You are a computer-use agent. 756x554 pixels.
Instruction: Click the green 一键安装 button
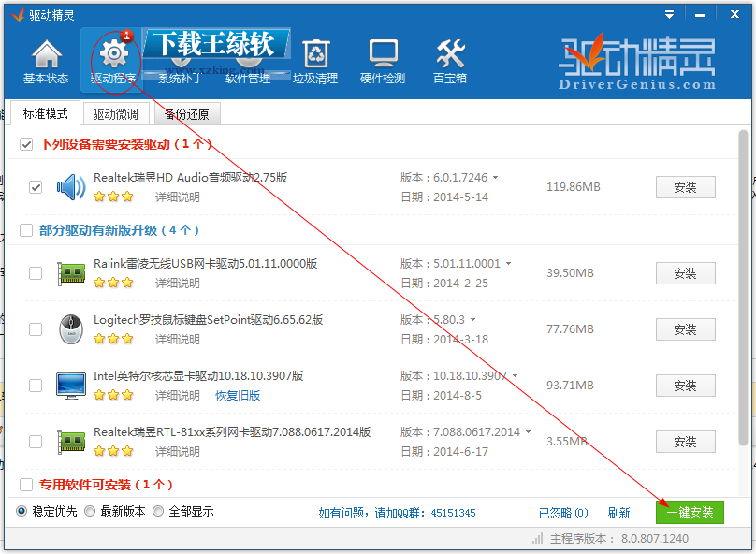click(690, 512)
